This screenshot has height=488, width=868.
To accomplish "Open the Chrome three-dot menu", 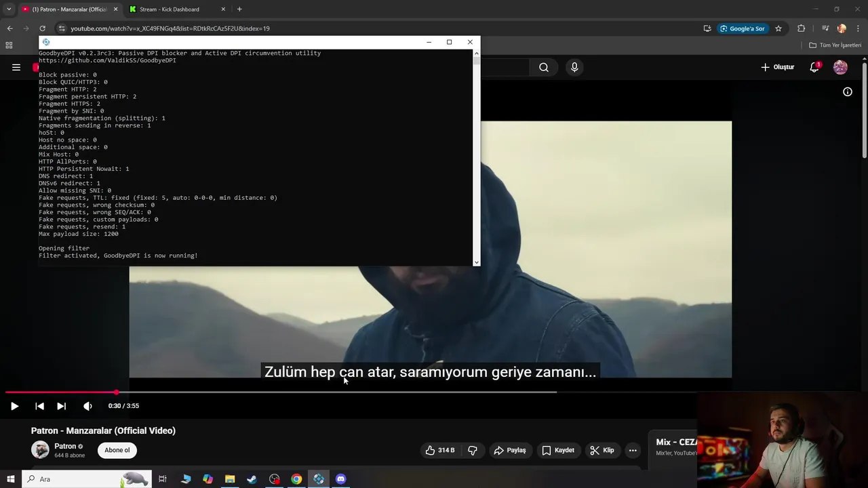I will [858, 28].
